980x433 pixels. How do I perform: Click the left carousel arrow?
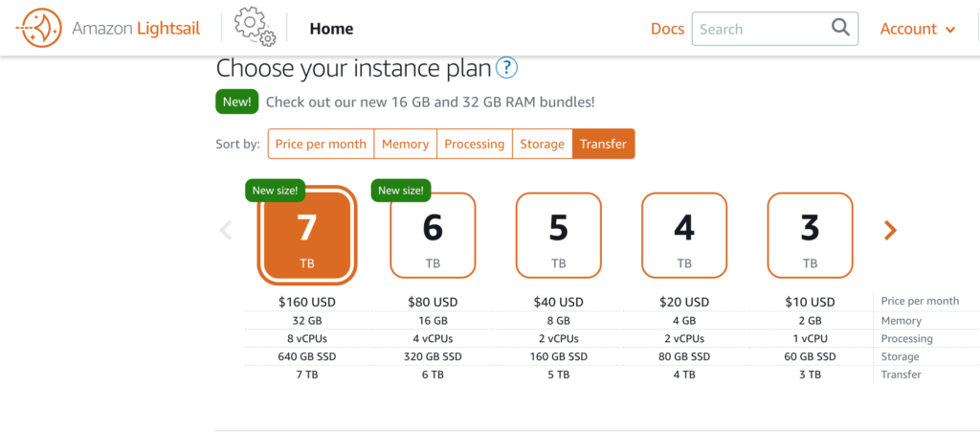point(226,230)
